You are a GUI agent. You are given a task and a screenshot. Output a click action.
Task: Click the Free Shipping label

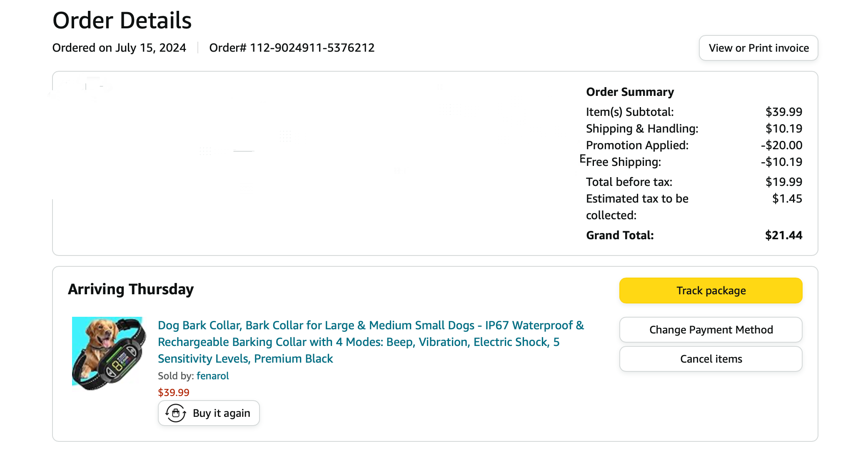point(623,162)
